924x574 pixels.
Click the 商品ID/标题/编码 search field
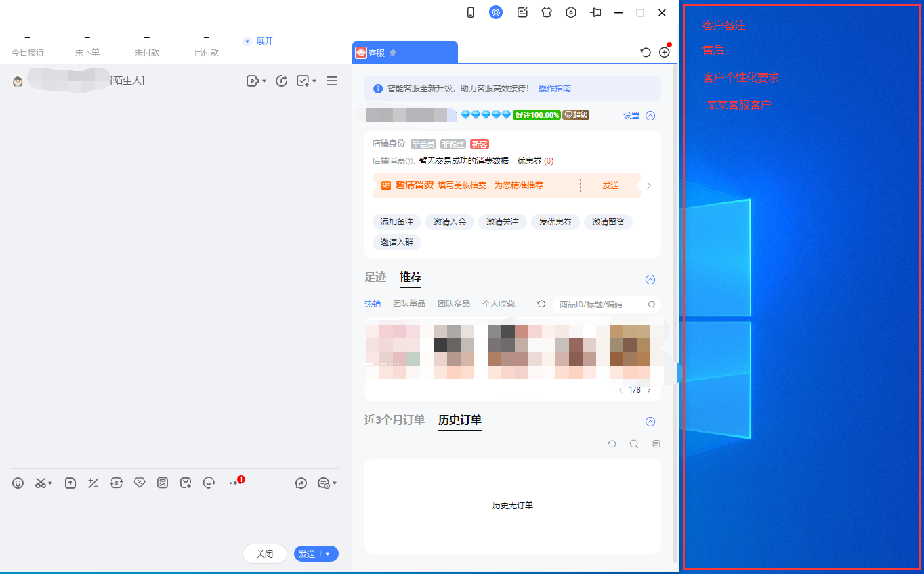click(x=600, y=305)
